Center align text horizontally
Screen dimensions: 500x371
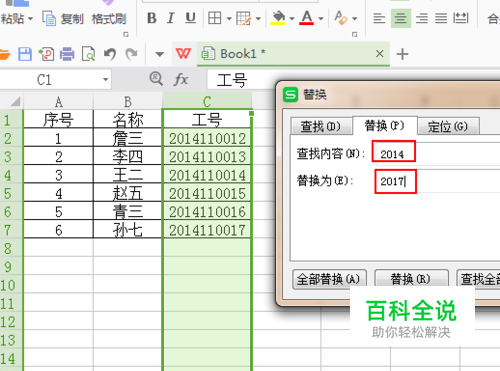pos(400,18)
